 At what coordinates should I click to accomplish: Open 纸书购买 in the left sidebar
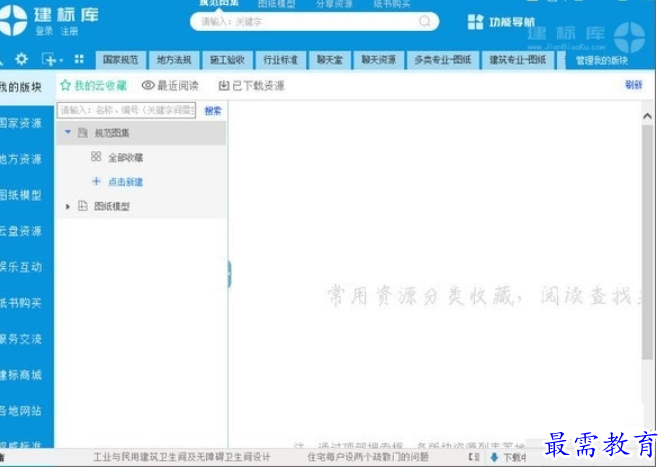(x=20, y=303)
